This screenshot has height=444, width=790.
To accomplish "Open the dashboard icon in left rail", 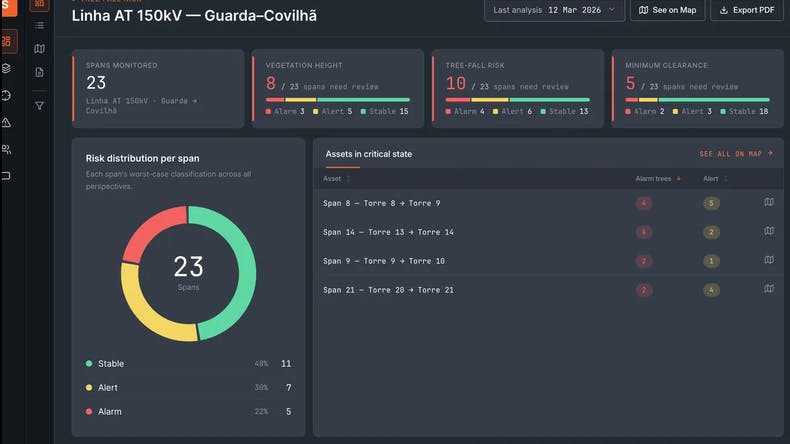I will point(8,42).
